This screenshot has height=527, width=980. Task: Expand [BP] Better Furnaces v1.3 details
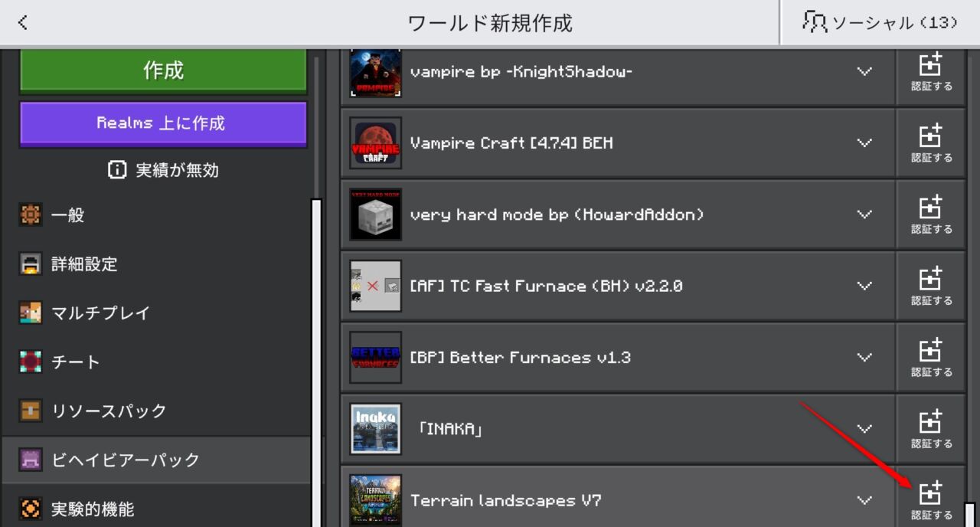[864, 358]
